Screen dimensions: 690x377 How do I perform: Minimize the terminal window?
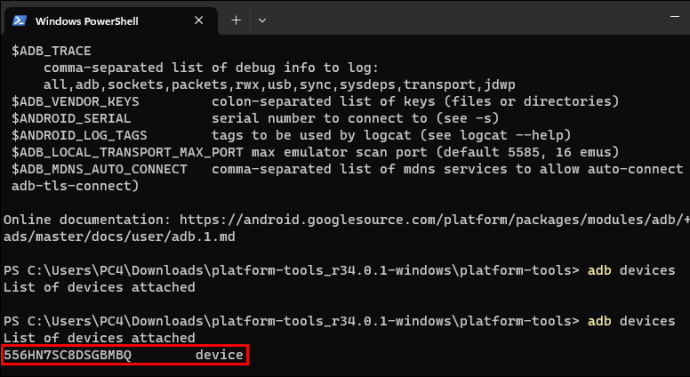tap(675, 17)
